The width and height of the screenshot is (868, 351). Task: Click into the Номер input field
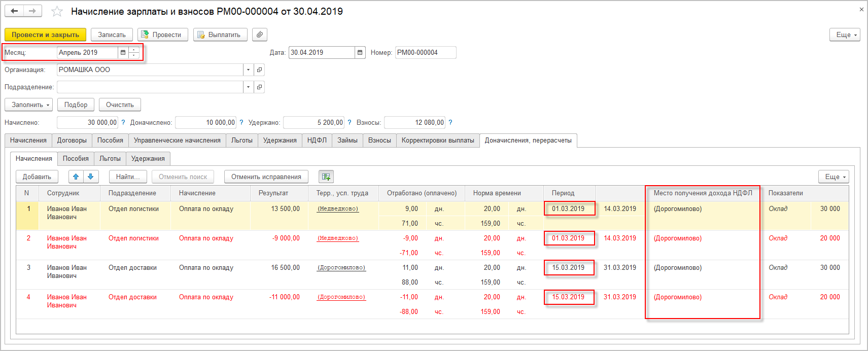click(x=425, y=53)
